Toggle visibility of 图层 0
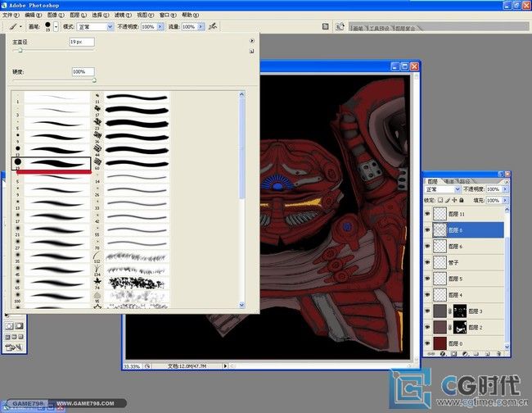The width and height of the screenshot is (532, 413). pyautogui.click(x=427, y=343)
